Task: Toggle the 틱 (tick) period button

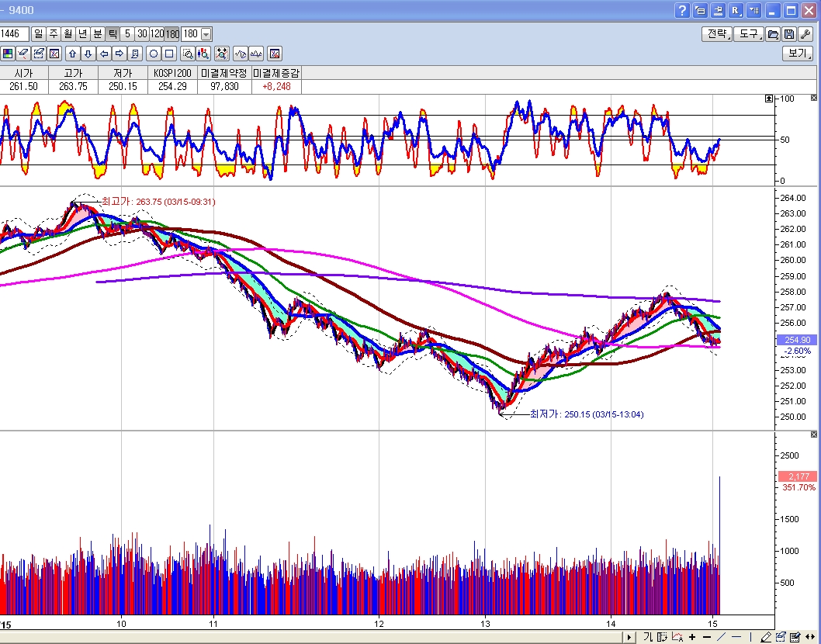Action: click(113, 34)
